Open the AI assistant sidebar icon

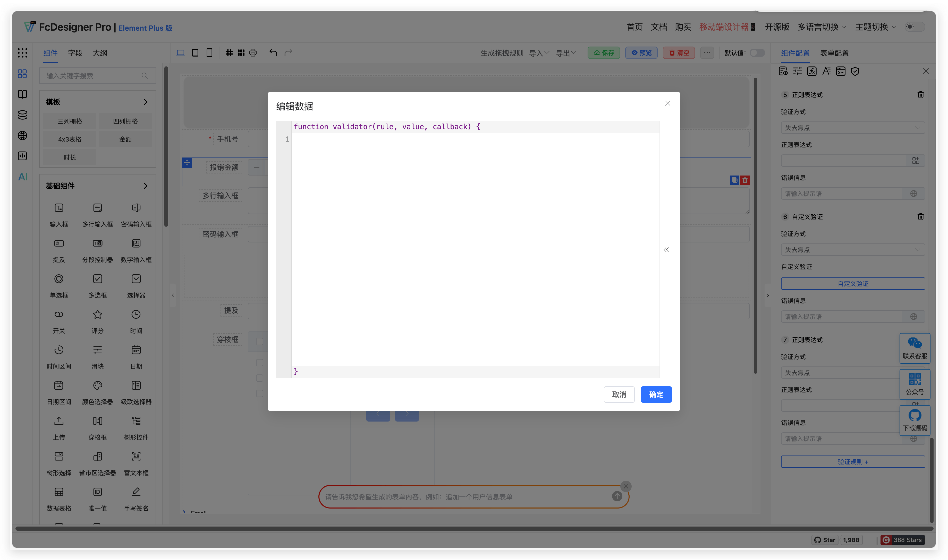[x=23, y=177]
